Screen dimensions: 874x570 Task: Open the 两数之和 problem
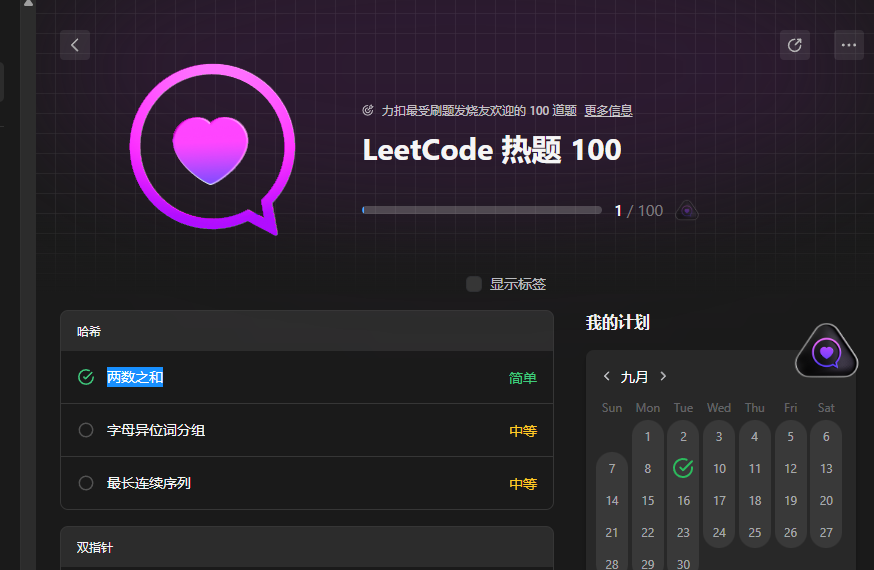point(135,377)
